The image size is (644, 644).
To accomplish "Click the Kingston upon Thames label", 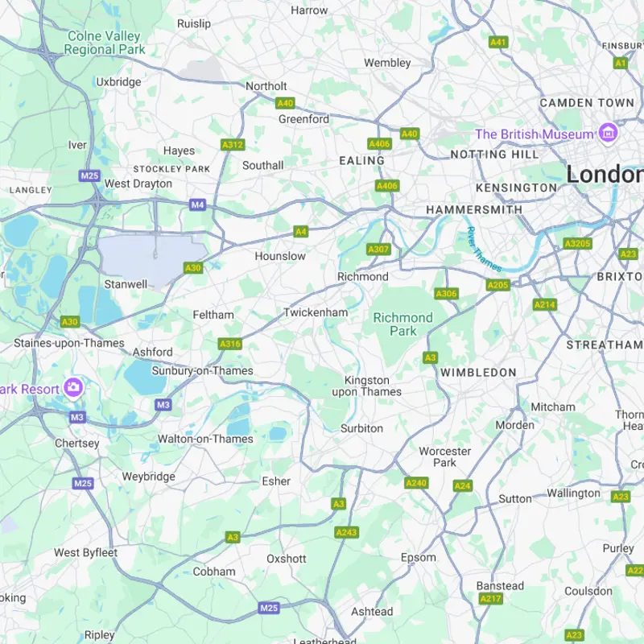I will click(x=367, y=386).
